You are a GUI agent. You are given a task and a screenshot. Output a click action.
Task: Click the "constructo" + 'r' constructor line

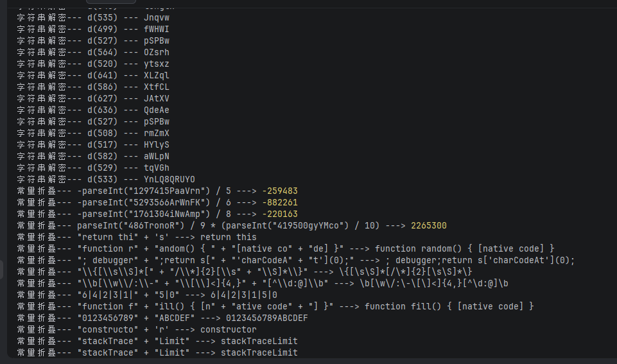coord(137,329)
